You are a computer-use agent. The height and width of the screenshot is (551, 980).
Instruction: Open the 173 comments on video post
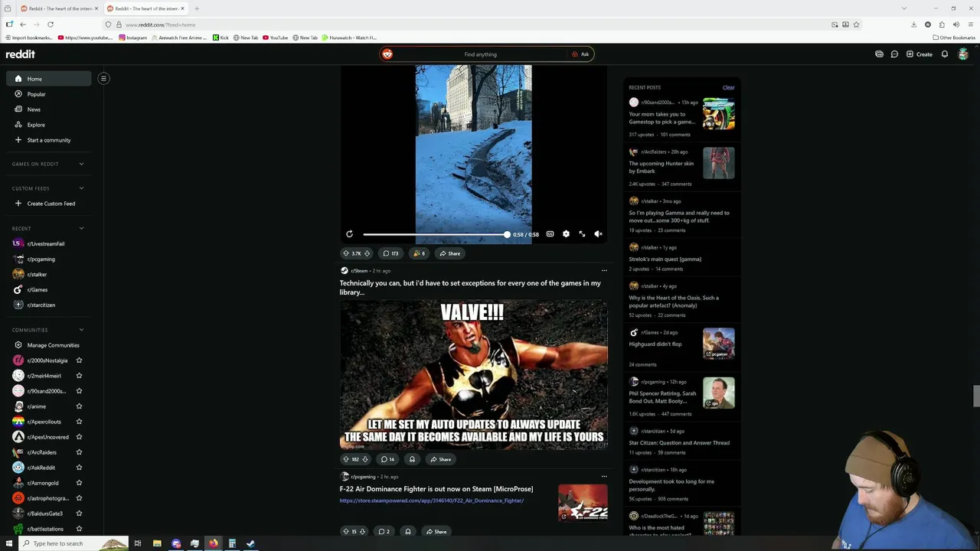(x=390, y=253)
